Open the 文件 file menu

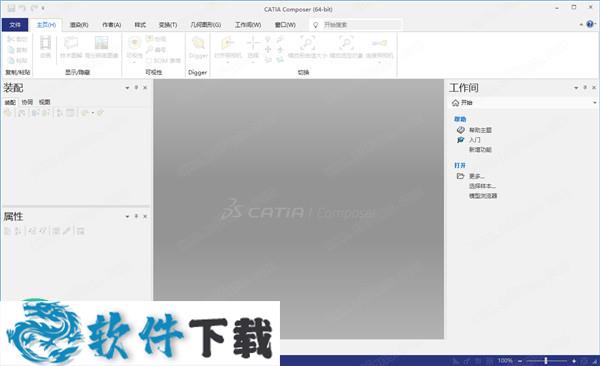pyautogui.click(x=15, y=25)
